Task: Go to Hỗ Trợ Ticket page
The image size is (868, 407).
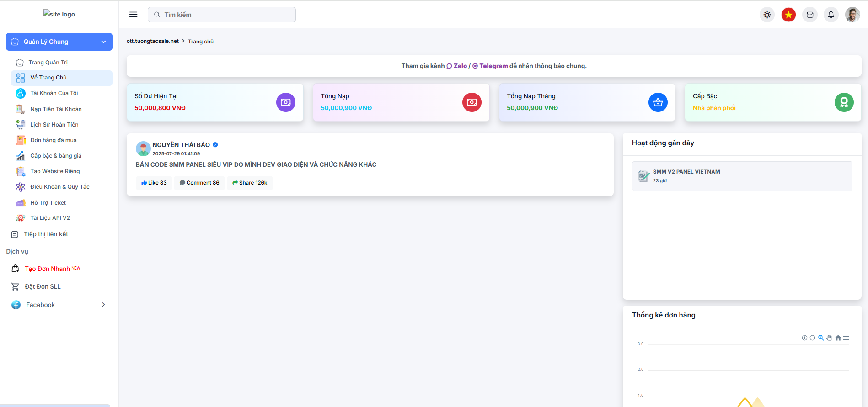Action: [x=48, y=203]
